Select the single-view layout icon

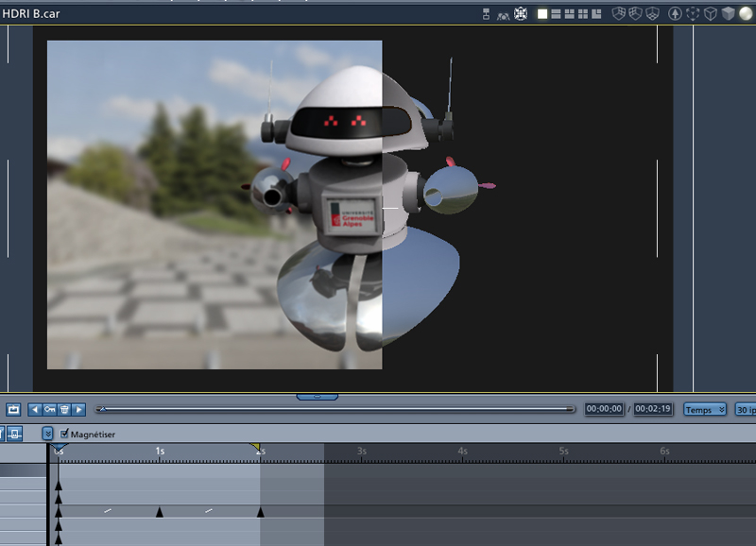542,13
